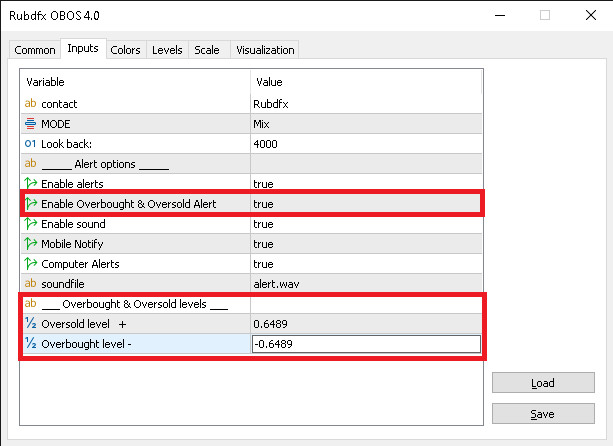Select the 'Mobile Notify' variable name
This screenshot has height=446, width=613.
pyautogui.click(x=72, y=244)
